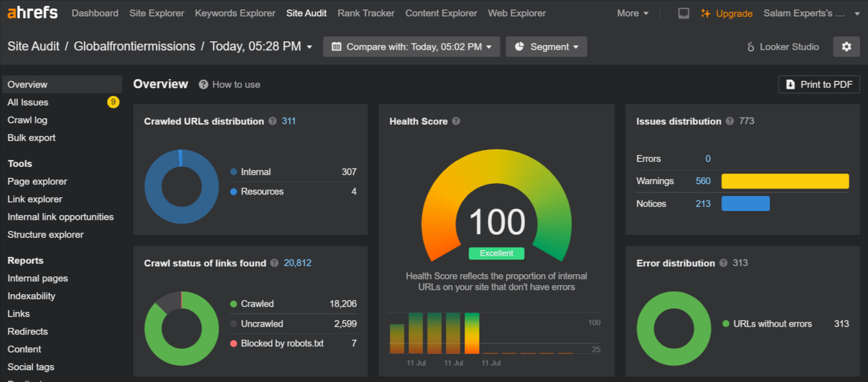Image resolution: width=868 pixels, height=382 pixels.
Task: Open project settings gear icon
Action: (846, 47)
